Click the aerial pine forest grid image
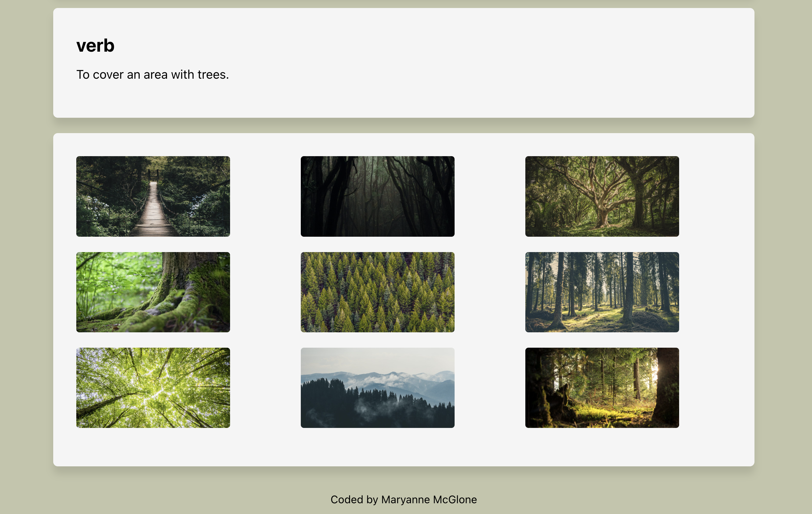Viewport: 812px width, 514px height. pos(378,292)
